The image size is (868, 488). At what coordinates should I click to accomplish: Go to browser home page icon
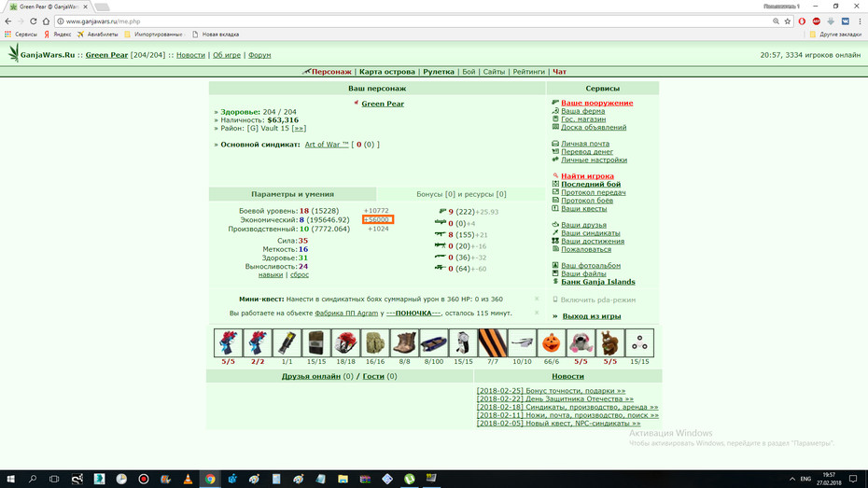(x=46, y=21)
